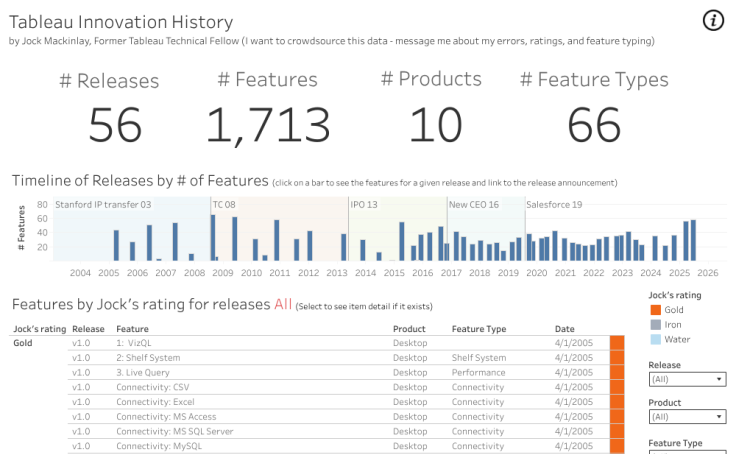Click the Salesforce 19 era label
Viewport: 736px width, 454px height.
pos(555,205)
